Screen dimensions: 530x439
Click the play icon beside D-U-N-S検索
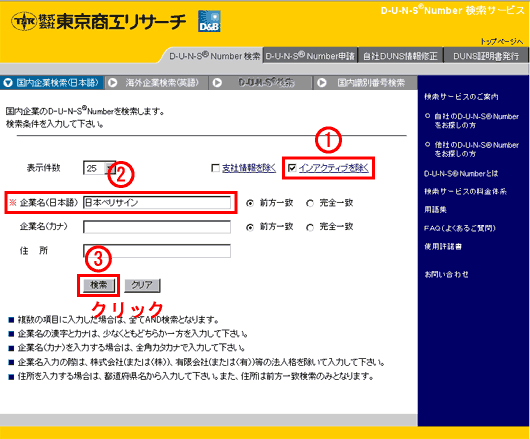pos(217,83)
